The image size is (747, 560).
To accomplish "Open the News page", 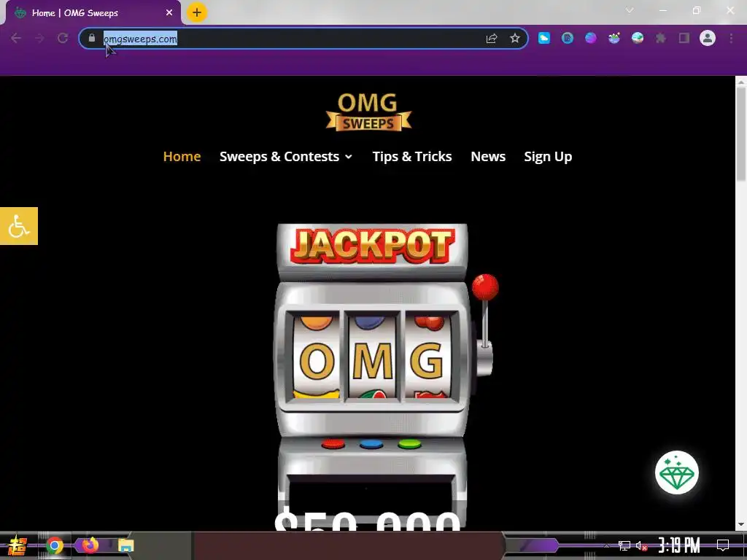I will pos(488,157).
